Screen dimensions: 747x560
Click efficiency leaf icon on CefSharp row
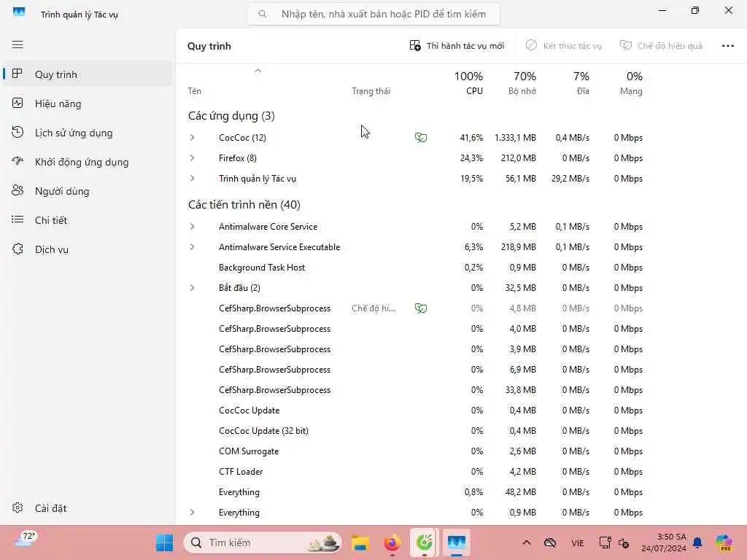pos(421,308)
